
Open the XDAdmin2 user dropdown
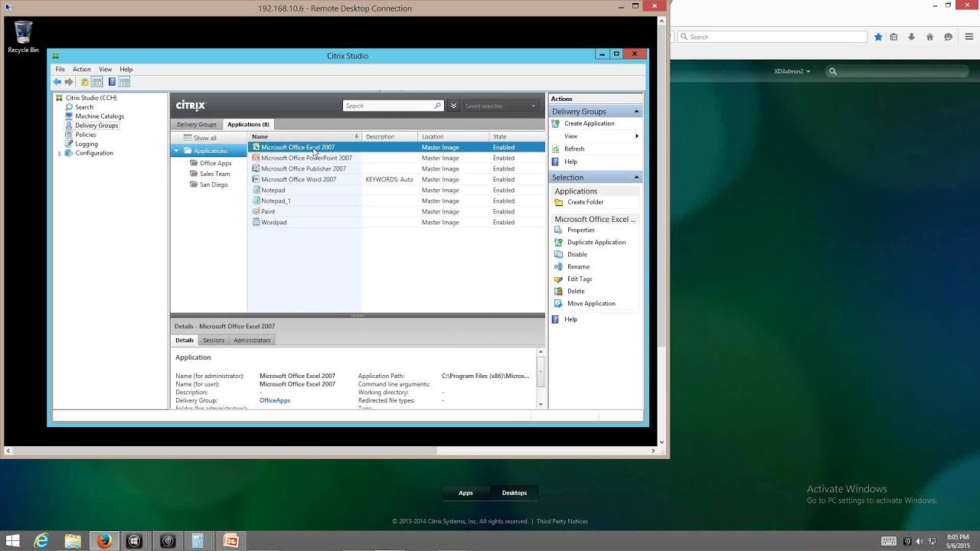(792, 71)
